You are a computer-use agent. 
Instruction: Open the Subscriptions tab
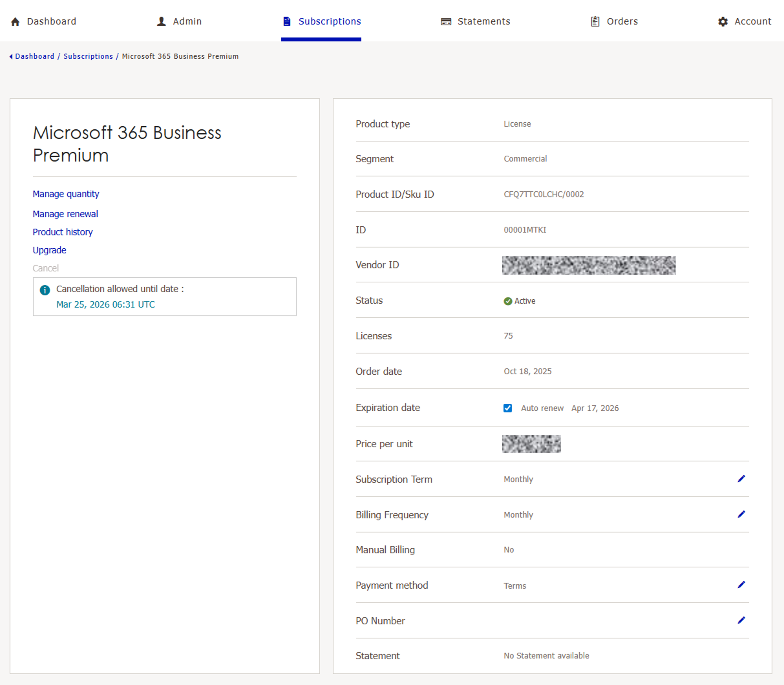click(x=329, y=21)
